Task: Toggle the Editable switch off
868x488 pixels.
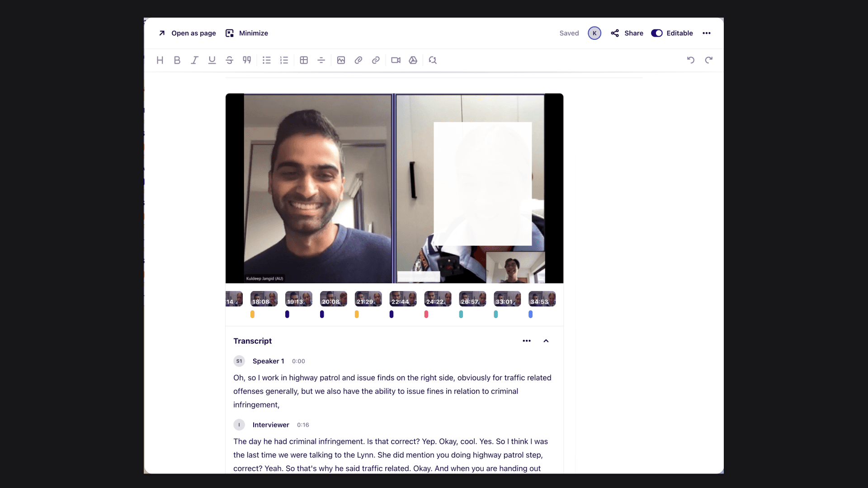Action: [657, 33]
